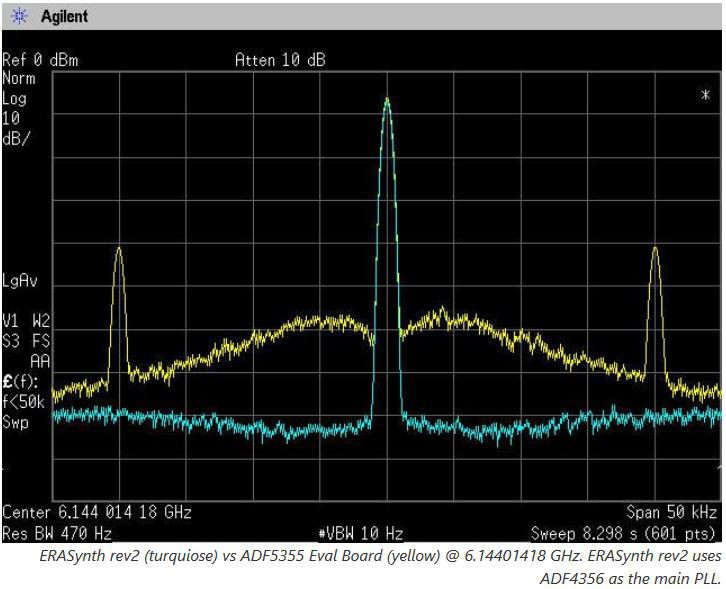
Task: Click the '£(f):' phase noise label
Action: [x=20, y=382]
